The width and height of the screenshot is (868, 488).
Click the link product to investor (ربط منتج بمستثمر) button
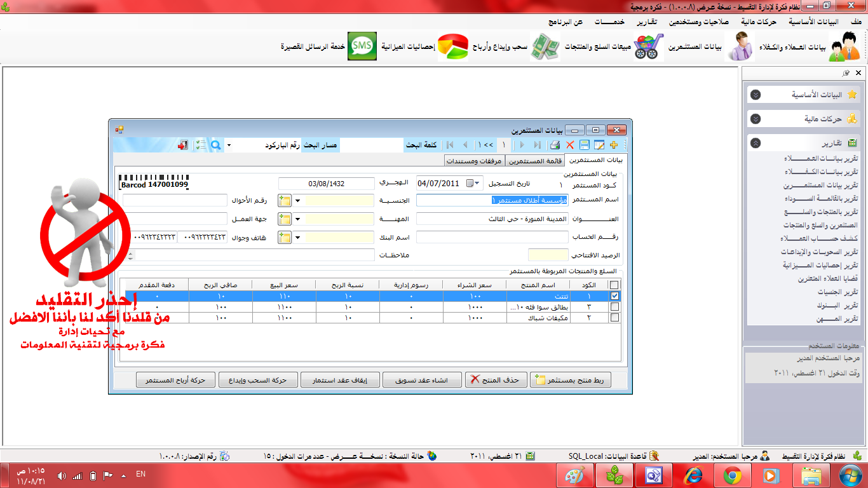coord(569,380)
